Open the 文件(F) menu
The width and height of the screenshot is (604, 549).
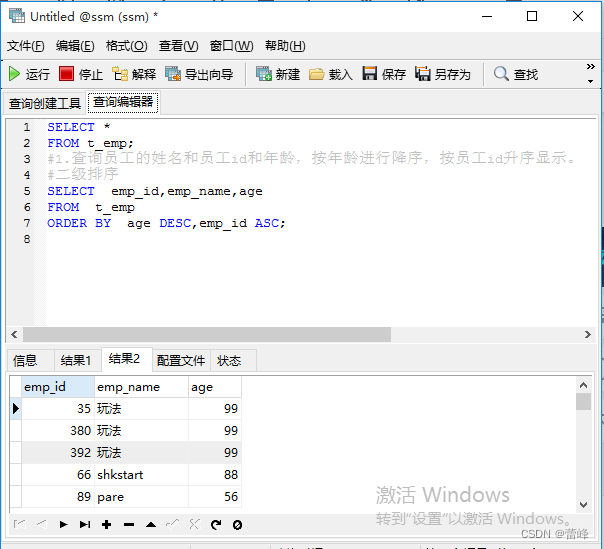25,46
